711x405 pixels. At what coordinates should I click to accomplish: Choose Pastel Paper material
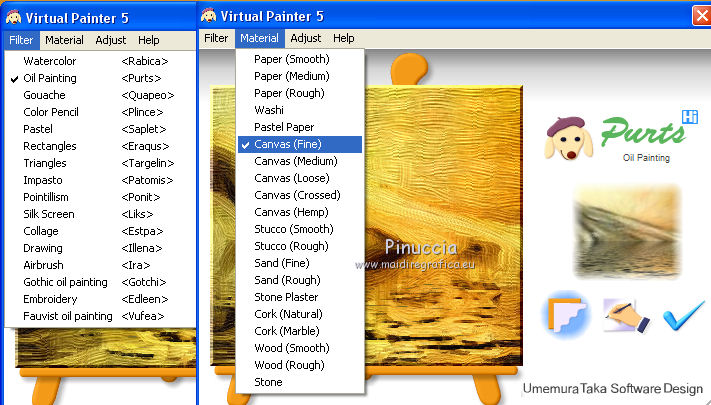[300, 127]
